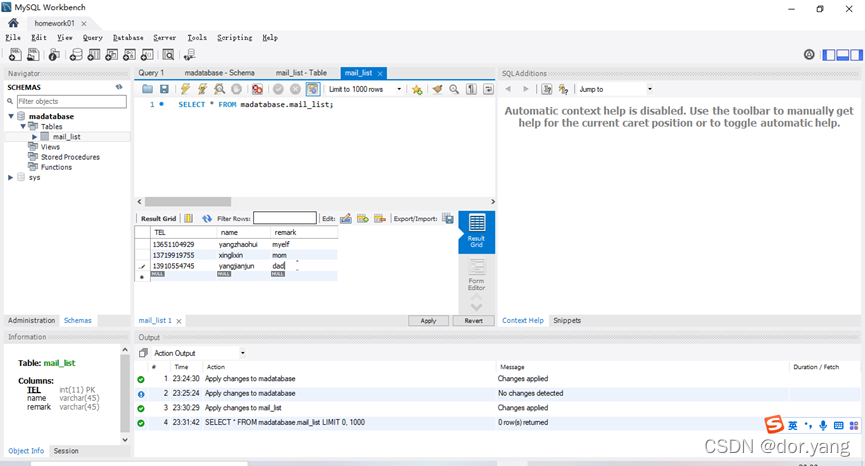Search table data toolbar icon
This screenshot has height=466, width=865.
click(168, 55)
